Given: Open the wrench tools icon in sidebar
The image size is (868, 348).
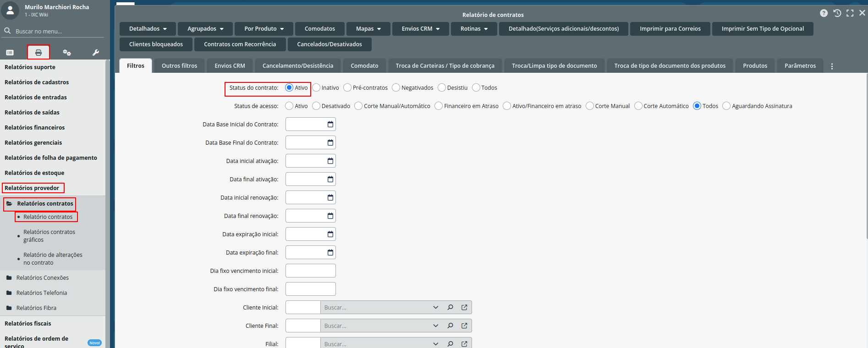Looking at the screenshot, I should click(96, 53).
